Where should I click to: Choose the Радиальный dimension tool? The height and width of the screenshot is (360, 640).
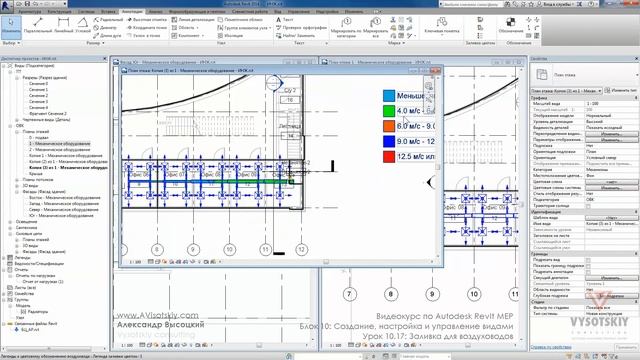[x=108, y=20]
